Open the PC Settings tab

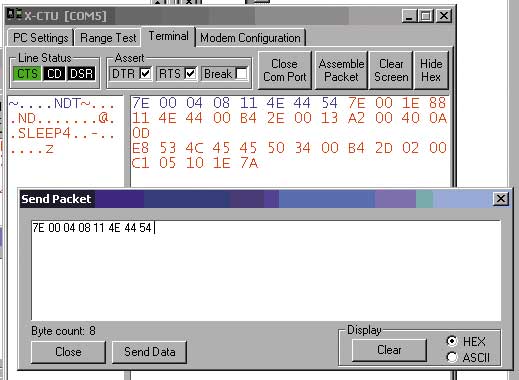[41, 38]
